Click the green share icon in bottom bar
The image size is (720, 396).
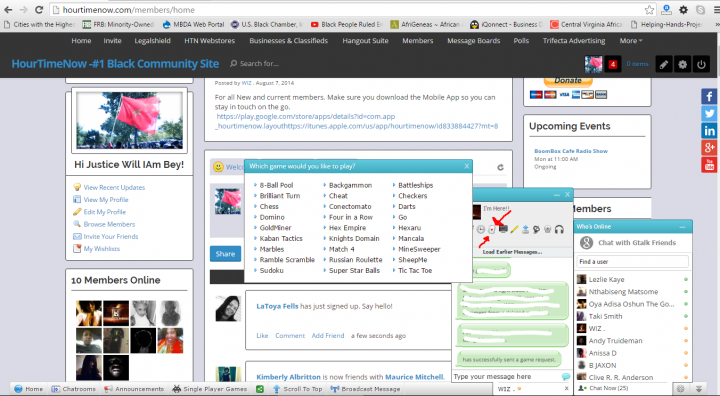click(x=260, y=389)
